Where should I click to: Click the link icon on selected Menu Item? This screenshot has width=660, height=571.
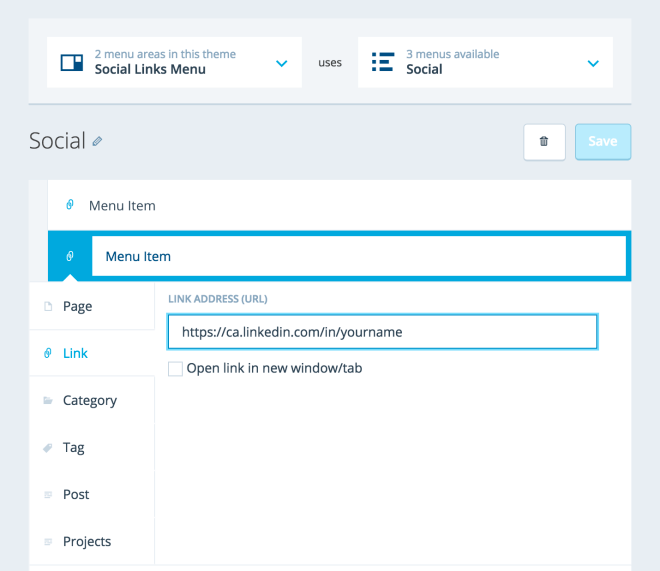click(x=70, y=256)
